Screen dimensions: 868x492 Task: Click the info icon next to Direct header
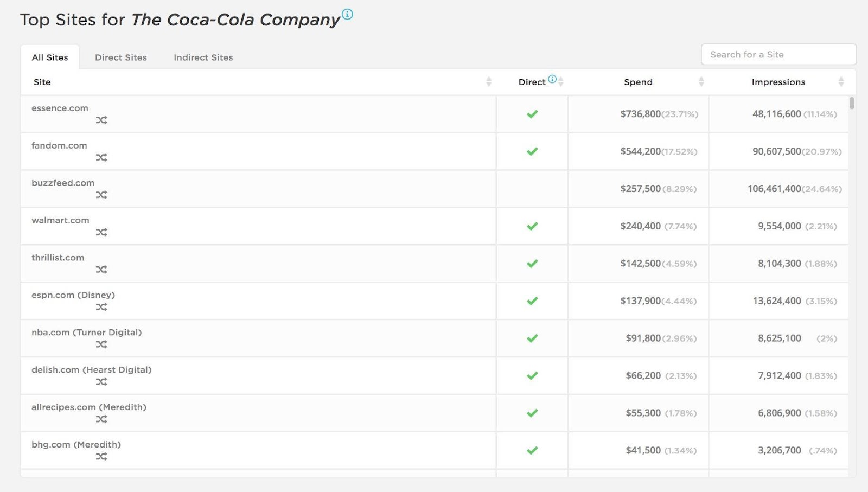point(552,79)
